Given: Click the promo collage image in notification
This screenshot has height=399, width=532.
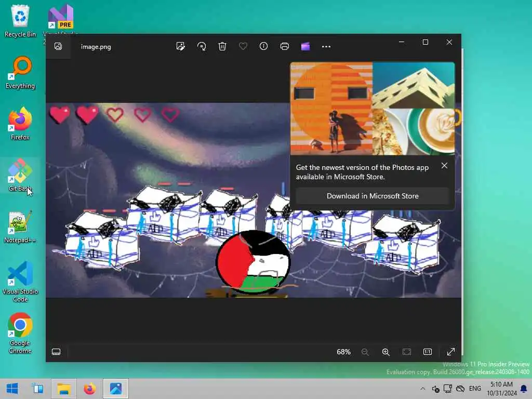Looking at the screenshot, I should pyautogui.click(x=373, y=109).
